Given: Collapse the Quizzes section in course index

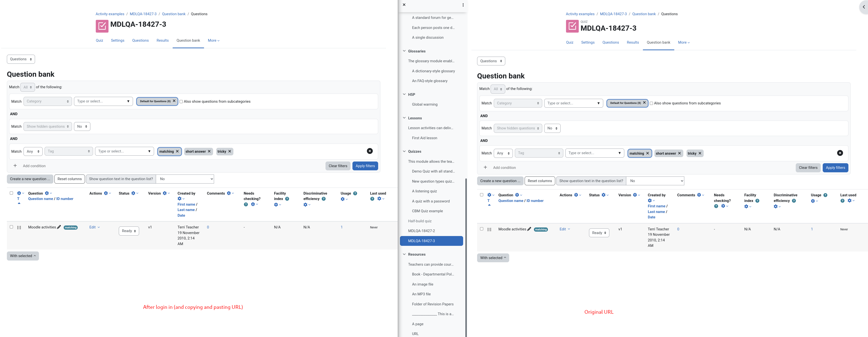Looking at the screenshot, I should tap(404, 151).
